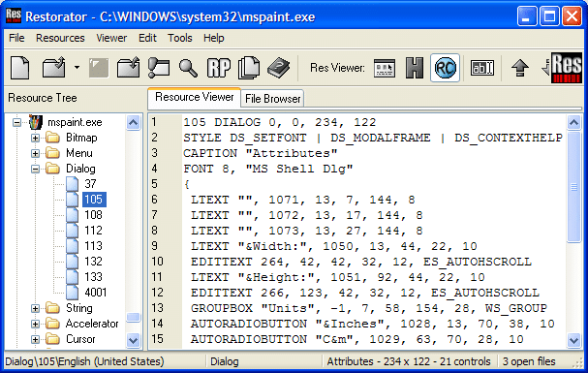Image resolution: width=588 pixels, height=373 pixels.
Task: Open the Help menu
Action: click(x=214, y=38)
